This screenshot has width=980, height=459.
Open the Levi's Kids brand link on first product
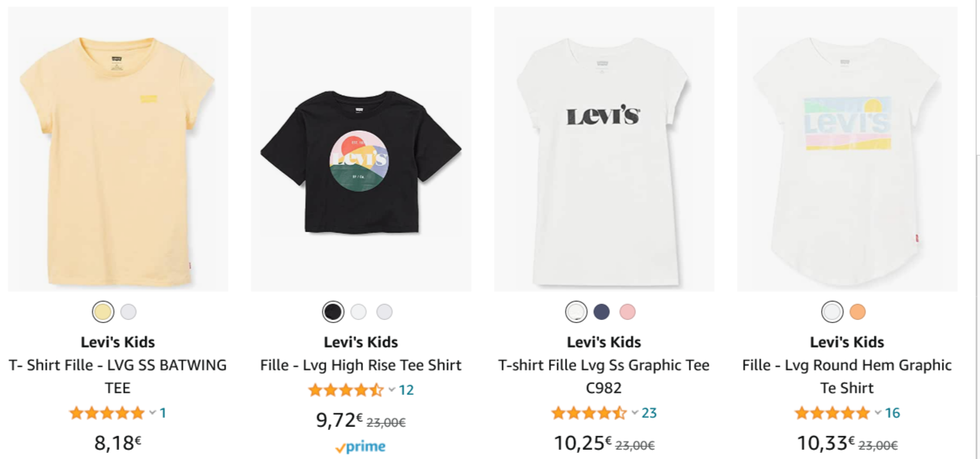pos(118,341)
